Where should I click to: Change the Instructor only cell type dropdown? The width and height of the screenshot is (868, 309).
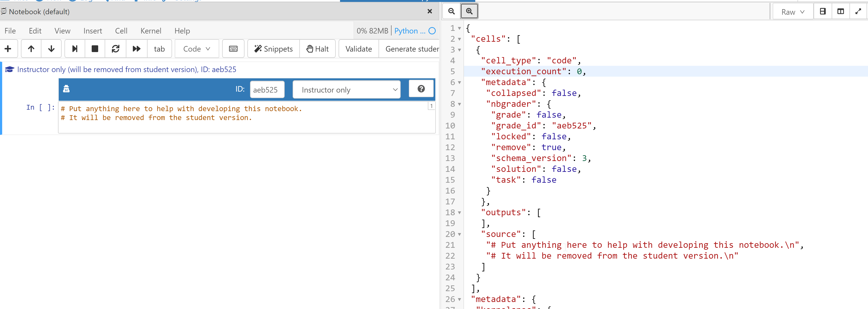pos(346,89)
